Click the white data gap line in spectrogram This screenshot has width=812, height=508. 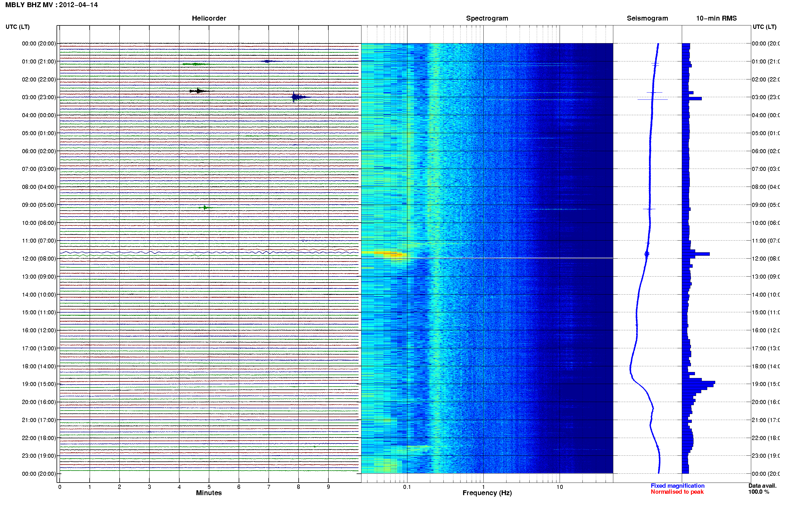click(x=487, y=258)
